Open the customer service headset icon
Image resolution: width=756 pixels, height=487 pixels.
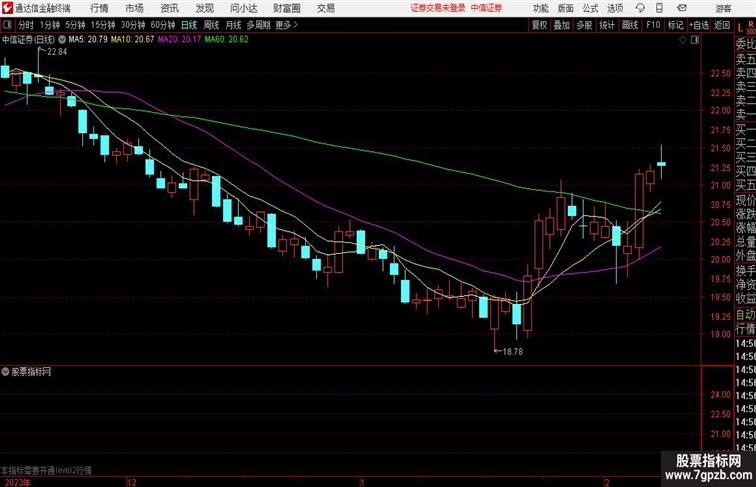[x=640, y=8]
